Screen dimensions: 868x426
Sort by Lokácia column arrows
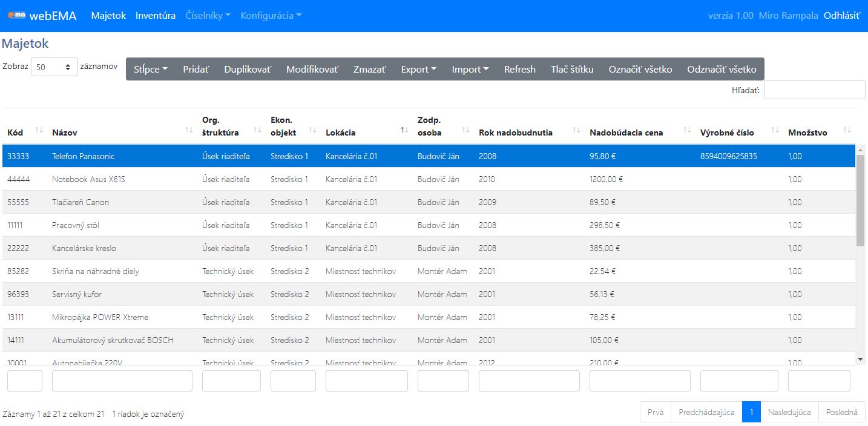click(404, 130)
